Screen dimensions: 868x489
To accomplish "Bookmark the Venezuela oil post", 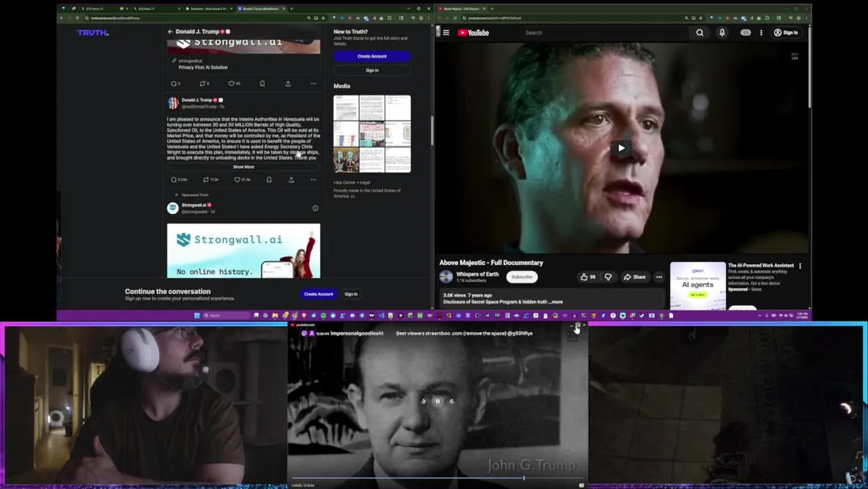I will 269,180.
